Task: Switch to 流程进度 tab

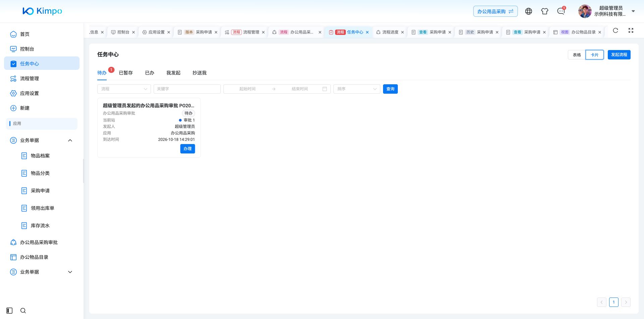Action: click(387, 32)
